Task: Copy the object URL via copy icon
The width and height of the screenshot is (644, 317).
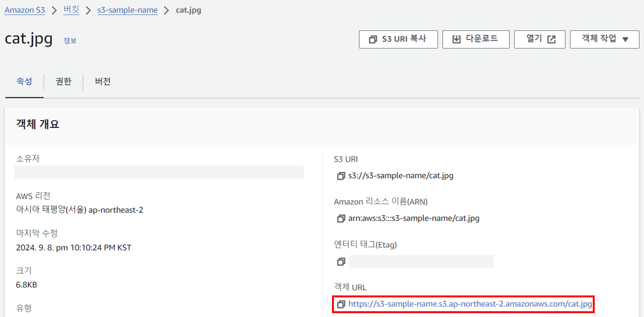Action: point(341,304)
